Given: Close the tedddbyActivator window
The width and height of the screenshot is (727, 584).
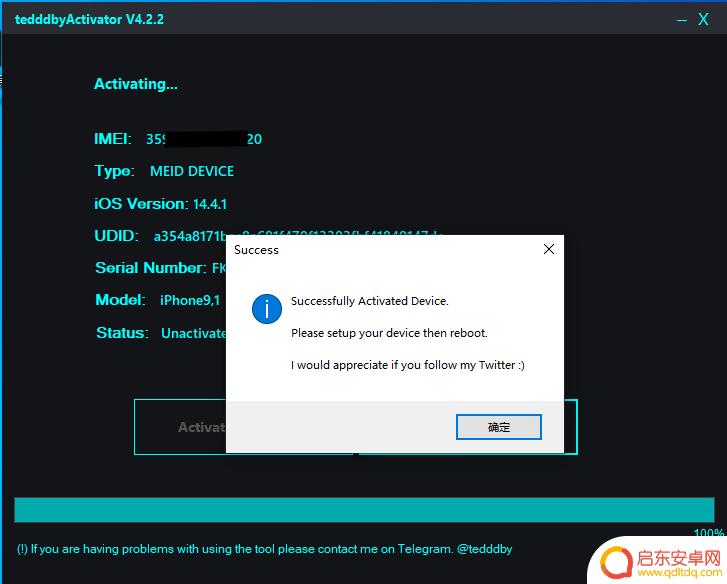Looking at the screenshot, I should click(x=703, y=19).
